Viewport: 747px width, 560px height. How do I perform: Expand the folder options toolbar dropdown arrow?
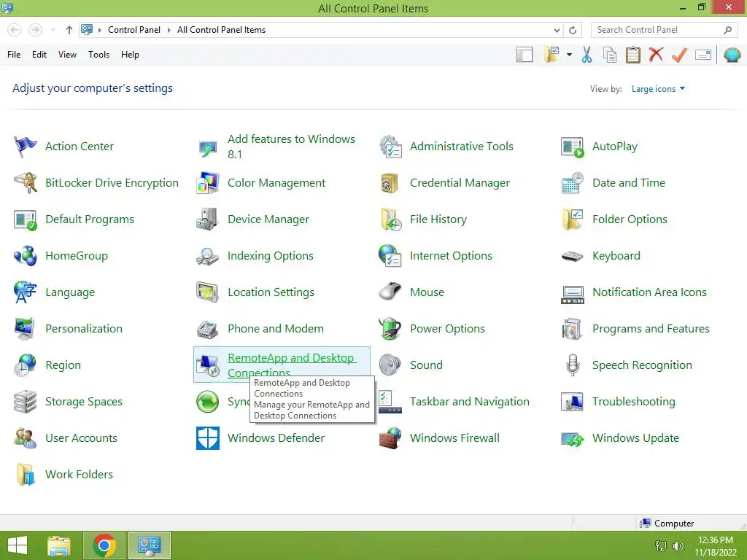point(569,55)
